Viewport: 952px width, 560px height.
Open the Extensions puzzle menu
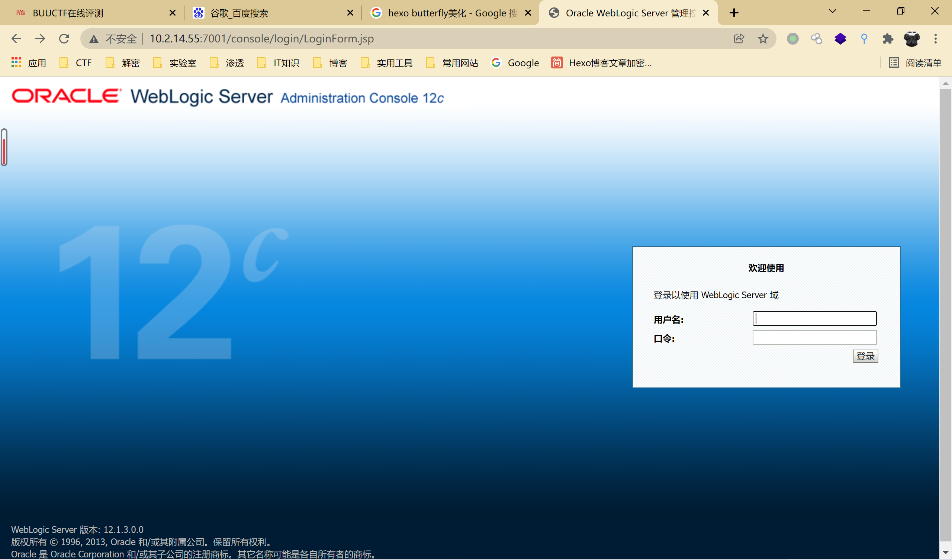(888, 39)
